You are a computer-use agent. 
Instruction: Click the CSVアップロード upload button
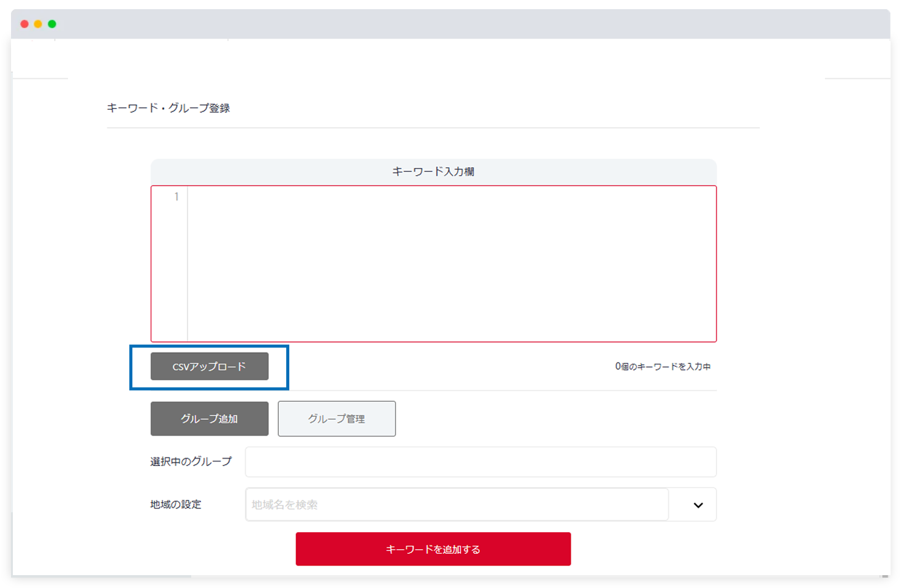[x=209, y=366]
